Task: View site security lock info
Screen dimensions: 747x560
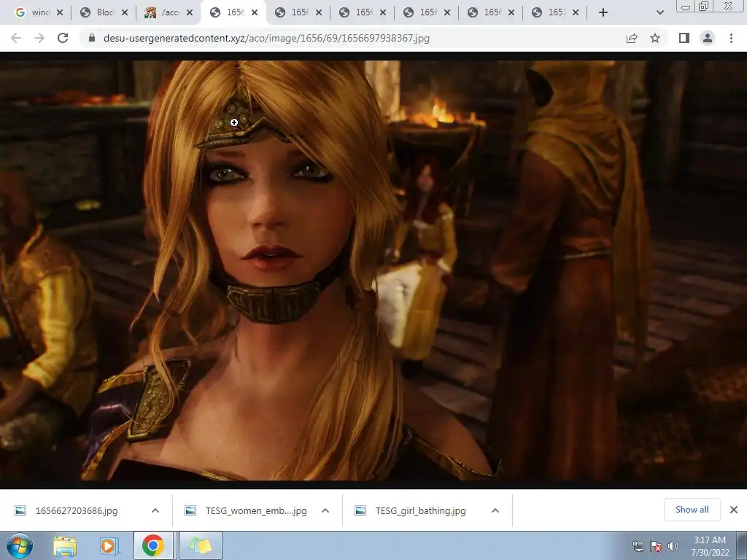Action: coord(92,38)
